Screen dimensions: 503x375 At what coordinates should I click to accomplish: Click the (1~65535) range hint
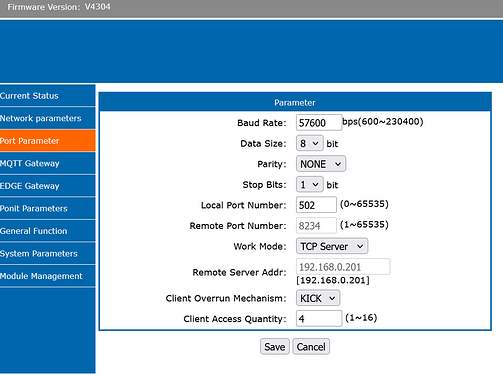point(364,225)
